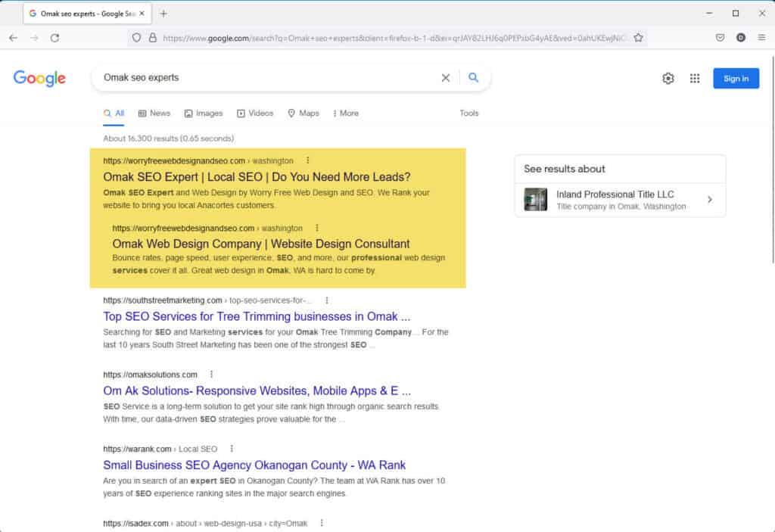The height and width of the screenshot is (532, 775).
Task: Click the https://warank.com Local SEO breadcrumb
Action: click(x=160, y=449)
